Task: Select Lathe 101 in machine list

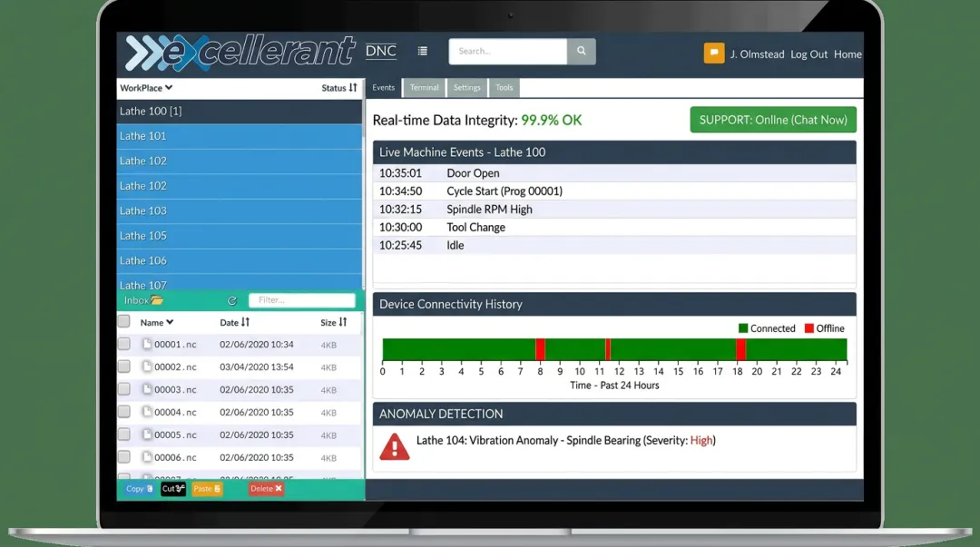Action: coord(239,136)
